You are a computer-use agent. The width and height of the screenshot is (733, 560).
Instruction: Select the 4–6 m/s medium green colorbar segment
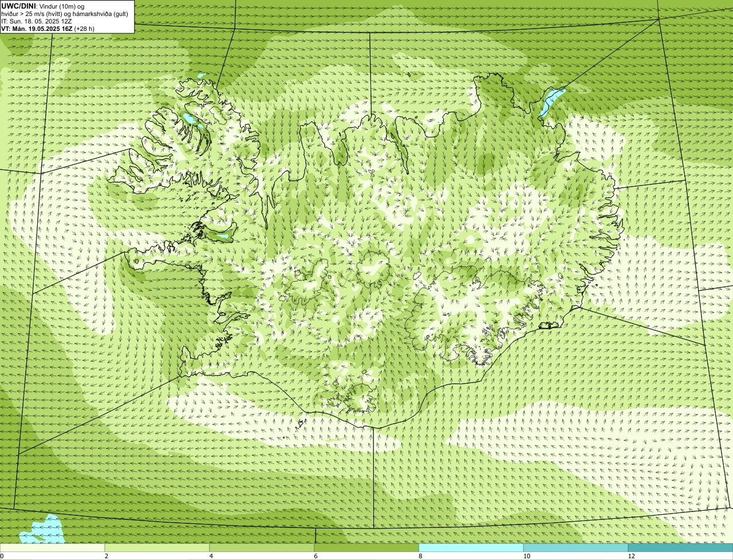point(262,548)
